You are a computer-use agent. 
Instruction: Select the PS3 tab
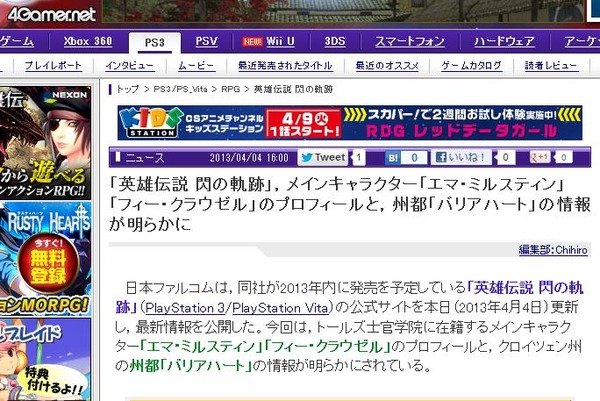pos(155,42)
